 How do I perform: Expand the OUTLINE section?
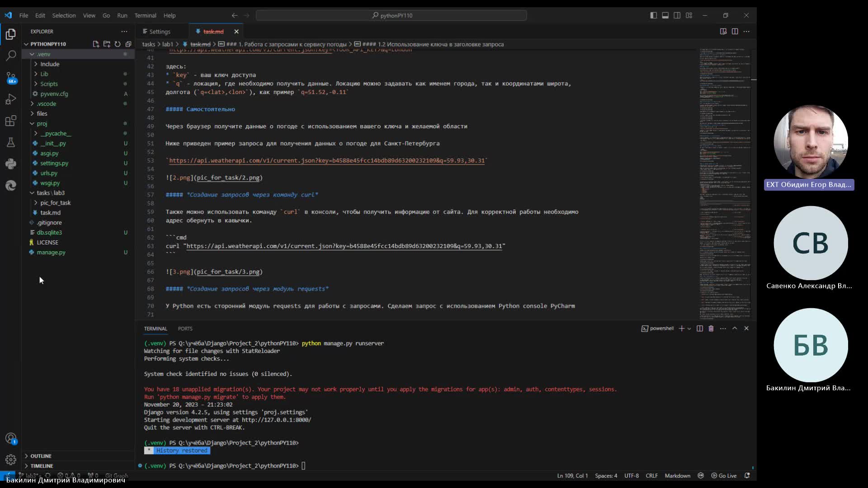(x=78, y=456)
